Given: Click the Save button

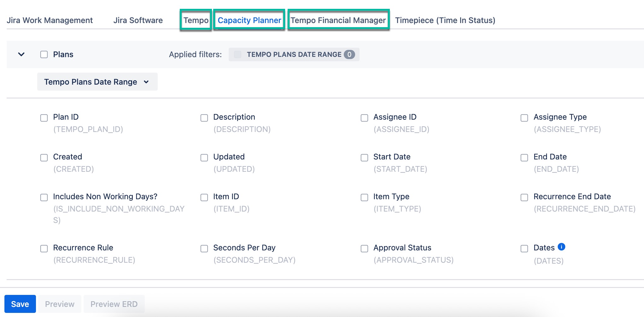Looking at the screenshot, I should [x=20, y=303].
